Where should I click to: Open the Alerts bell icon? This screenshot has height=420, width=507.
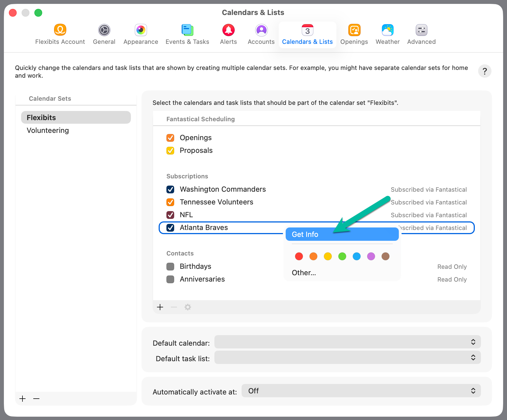pyautogui.click(x=229, y=30)
